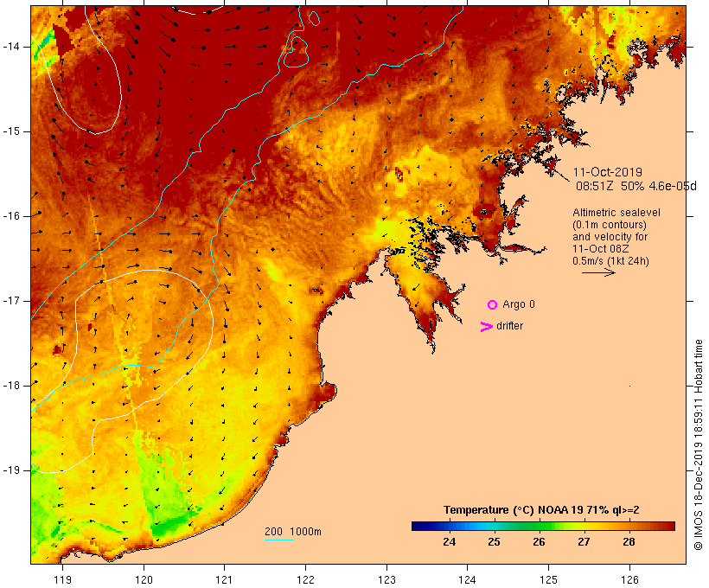Click the longitude axis label 120

[x=144, y=580]
